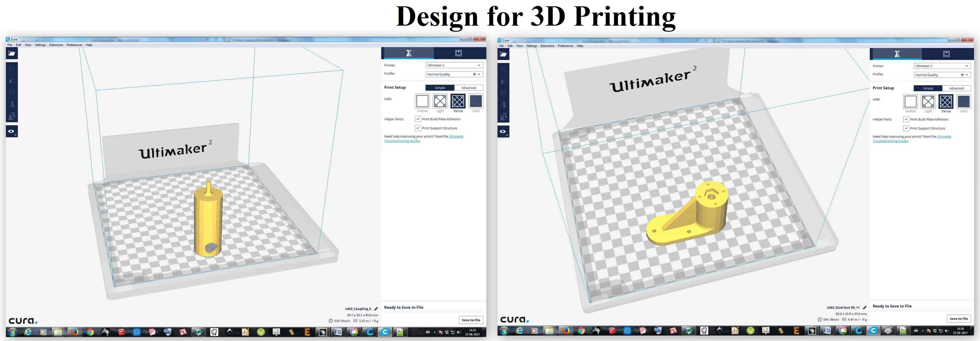Switch to Simple print setup in right window

pyautogui.click(x=928, y=88)
